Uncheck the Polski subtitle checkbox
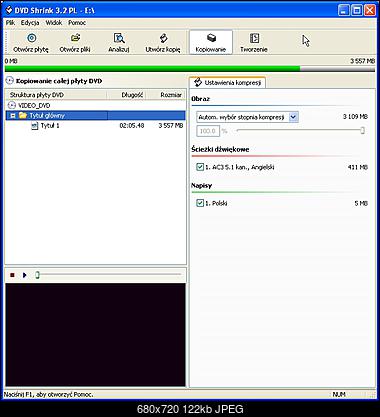Screen dimensions: 380x417 click(200, 203)
